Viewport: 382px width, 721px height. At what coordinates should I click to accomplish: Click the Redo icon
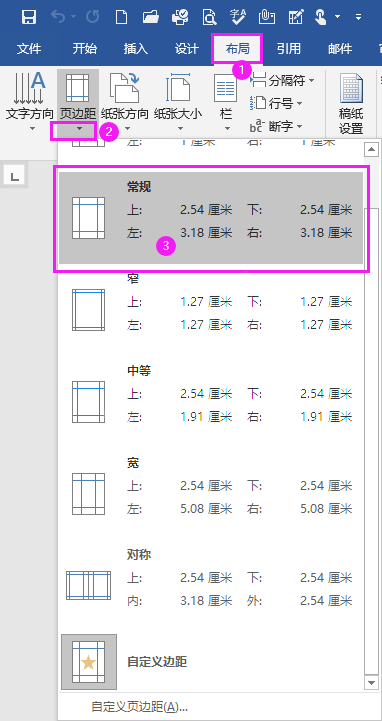pyautogui.click(x=92, y=17)
